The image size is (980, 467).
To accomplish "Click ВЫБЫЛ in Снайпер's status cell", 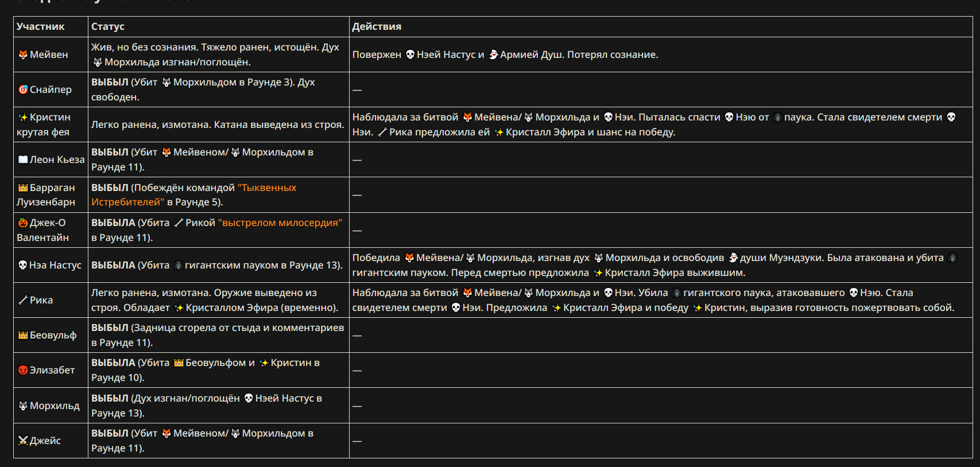I will click(110, 82).
